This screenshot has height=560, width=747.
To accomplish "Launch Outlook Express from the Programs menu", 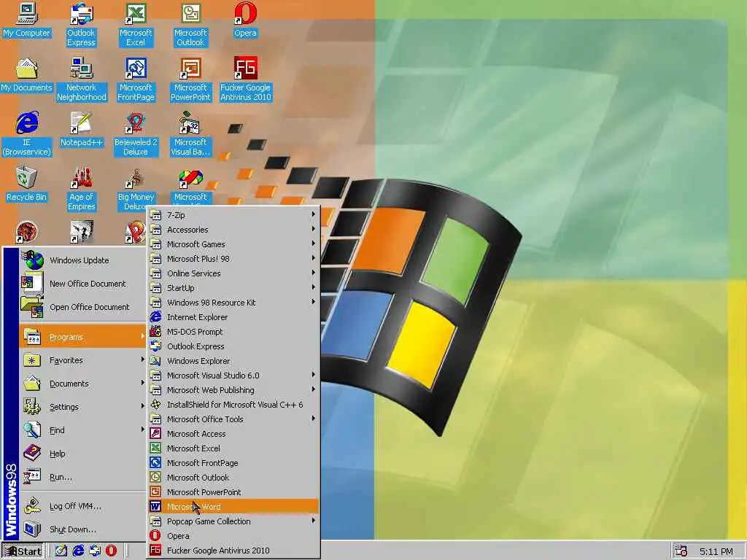I will pos(233,346).
